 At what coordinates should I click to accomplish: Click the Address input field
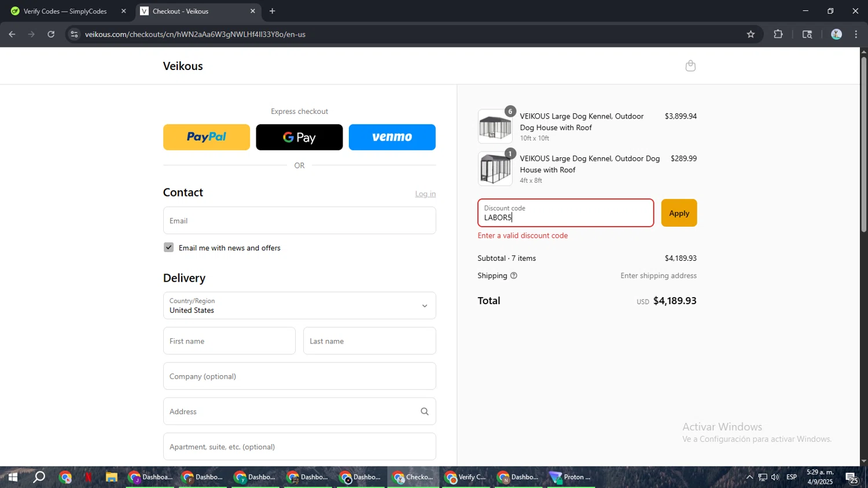pyautogui.click(x=299, y=411)
